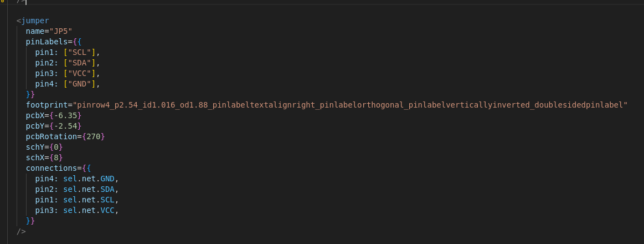Click the "GND" string in pin4 label

coord(79,84)
